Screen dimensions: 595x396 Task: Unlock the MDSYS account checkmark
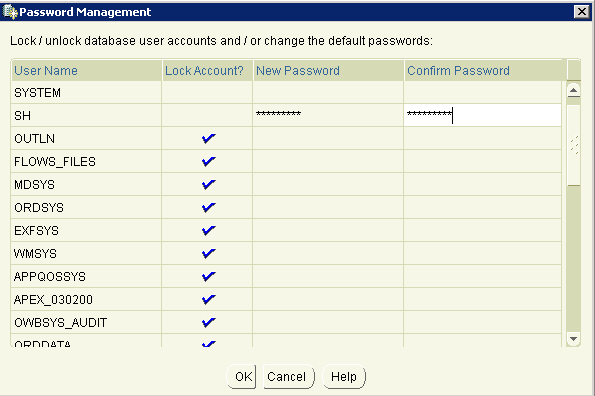point(208,185)
